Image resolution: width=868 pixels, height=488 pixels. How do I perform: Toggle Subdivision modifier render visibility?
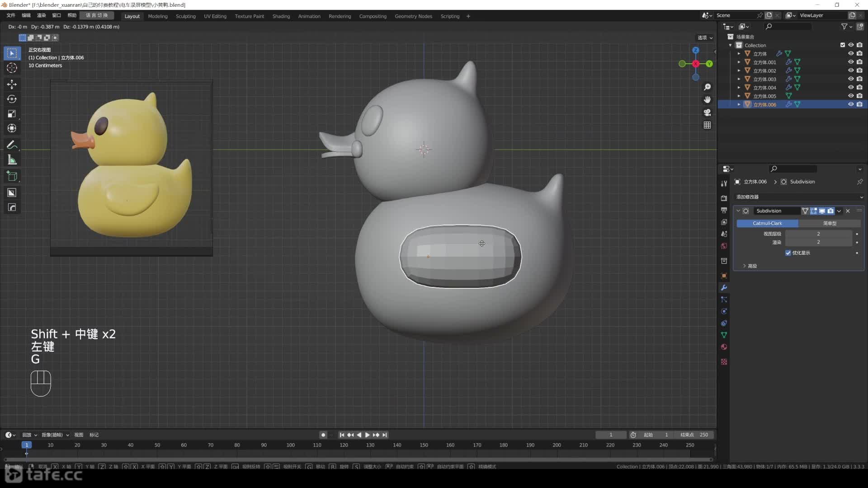(x=830, y=211)
